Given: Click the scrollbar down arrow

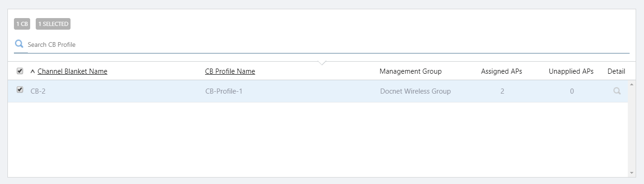Looking at the screenshot, I should (631, 173).
